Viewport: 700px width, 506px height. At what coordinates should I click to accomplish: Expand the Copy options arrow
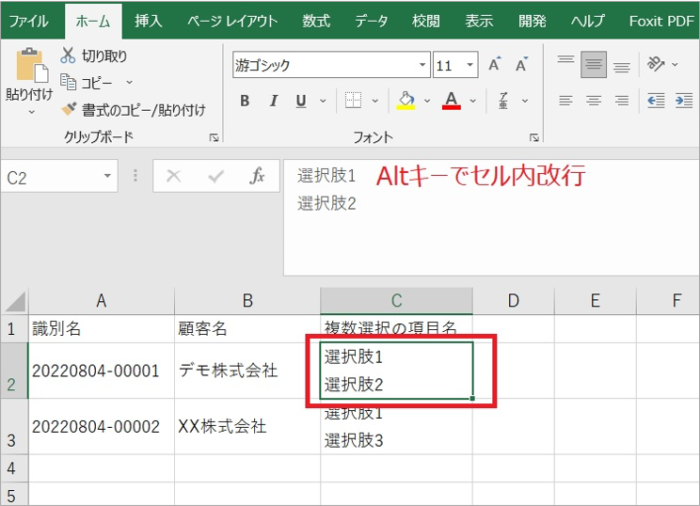tap(129, 82)
